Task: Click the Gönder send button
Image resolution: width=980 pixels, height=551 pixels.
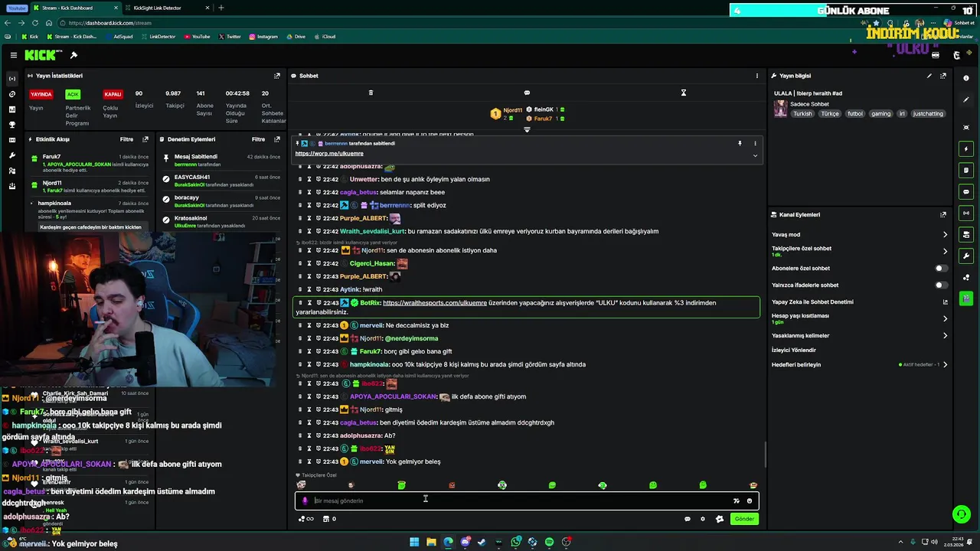Action: (x=744, y=519)
